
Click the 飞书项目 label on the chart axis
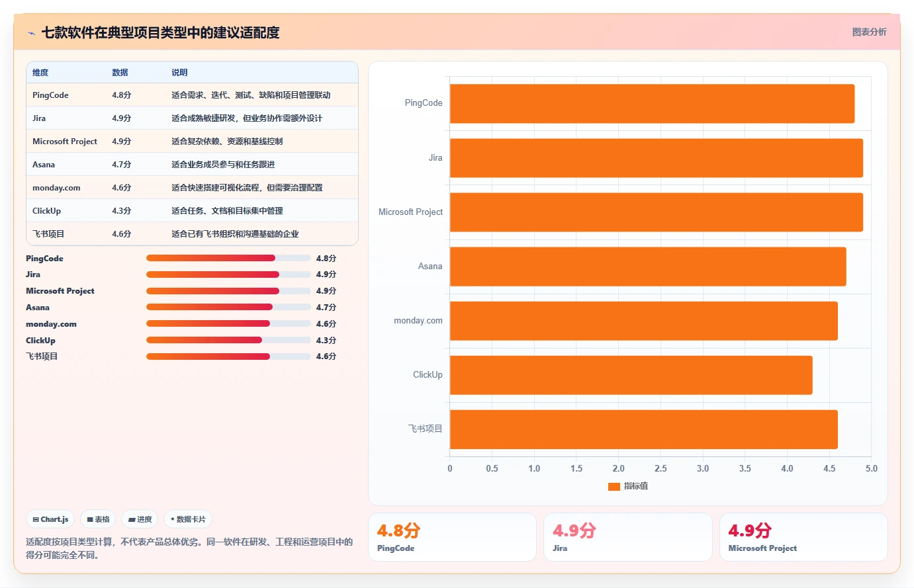tap(425, 429)
